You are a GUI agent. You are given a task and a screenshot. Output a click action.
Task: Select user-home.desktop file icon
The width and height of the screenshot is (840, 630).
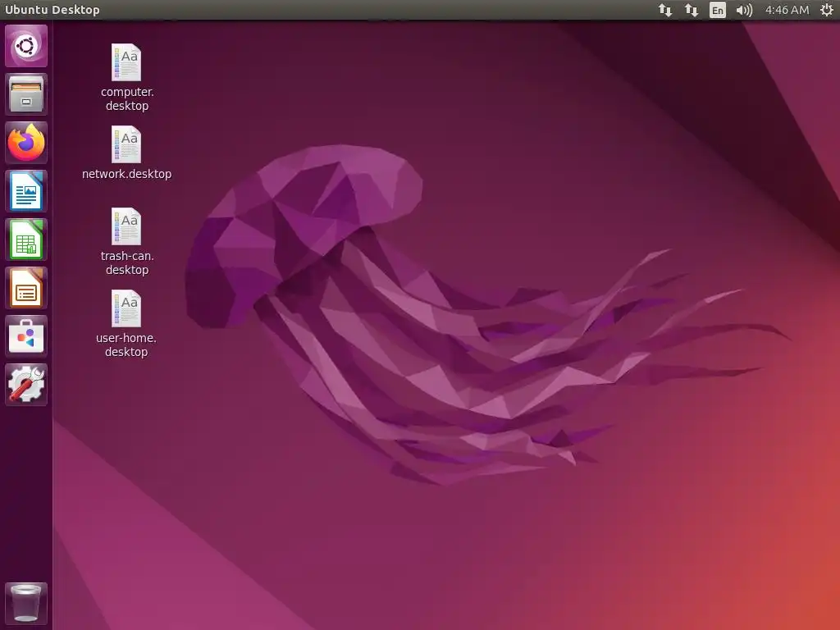click(126, 308)
